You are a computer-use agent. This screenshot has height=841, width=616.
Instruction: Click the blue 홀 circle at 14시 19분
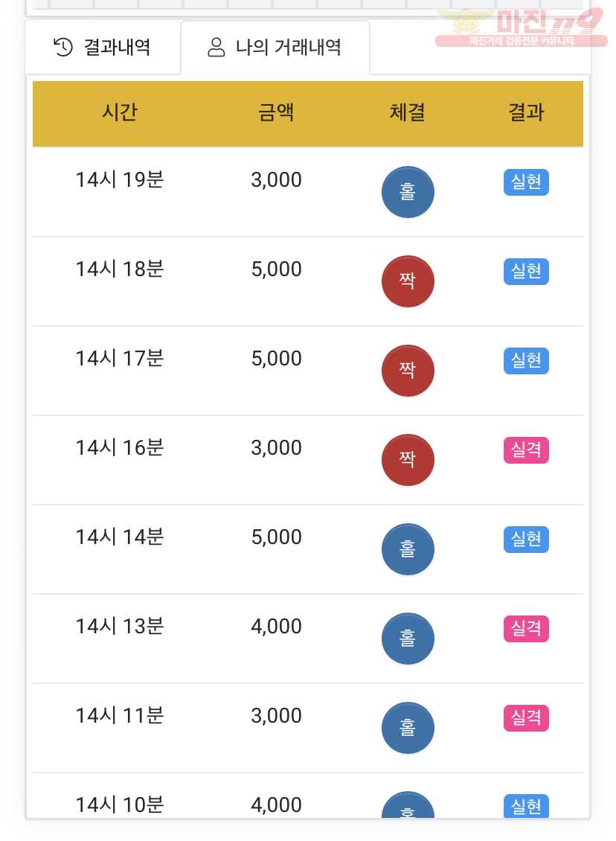(408, 192)
